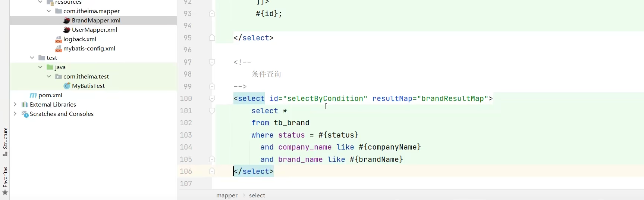This screenshot has width=644, height=200.
Task: Open the BrandMapper.xml file
Action: 96,20
